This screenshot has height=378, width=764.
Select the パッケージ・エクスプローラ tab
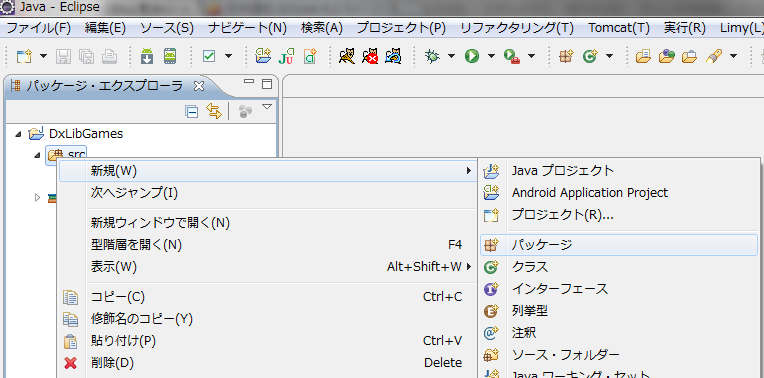click(104, 86)
